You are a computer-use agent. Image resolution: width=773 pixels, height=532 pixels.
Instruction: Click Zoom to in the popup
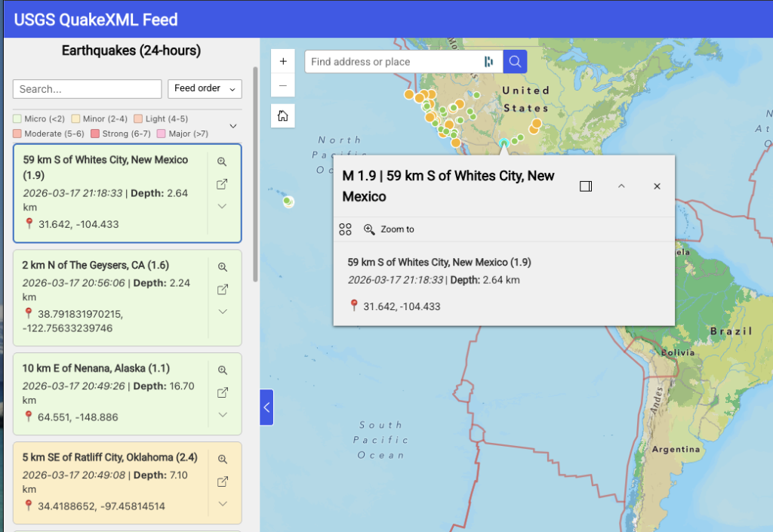(x=389, y=229)
